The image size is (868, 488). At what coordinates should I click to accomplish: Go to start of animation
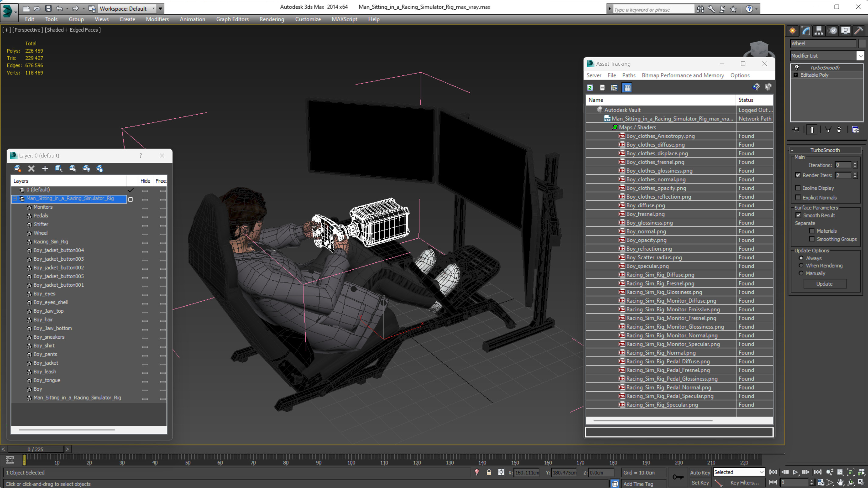coord(773,472)
